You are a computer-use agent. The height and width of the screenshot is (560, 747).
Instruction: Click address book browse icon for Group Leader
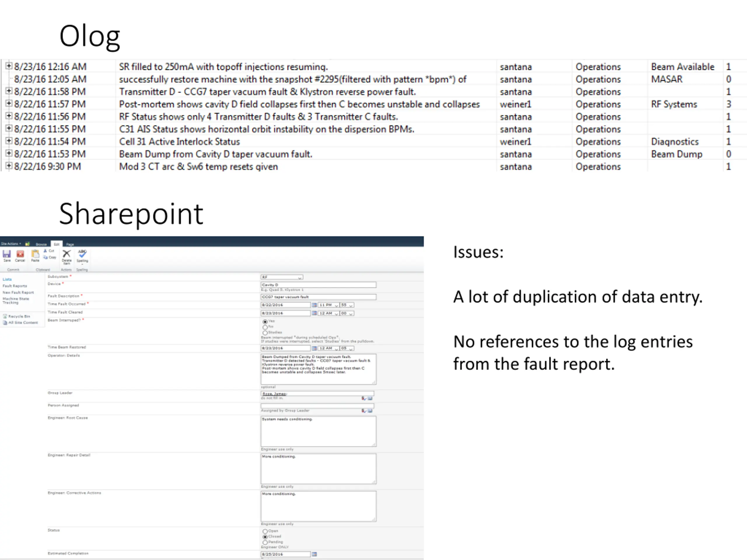coord(370,398)
